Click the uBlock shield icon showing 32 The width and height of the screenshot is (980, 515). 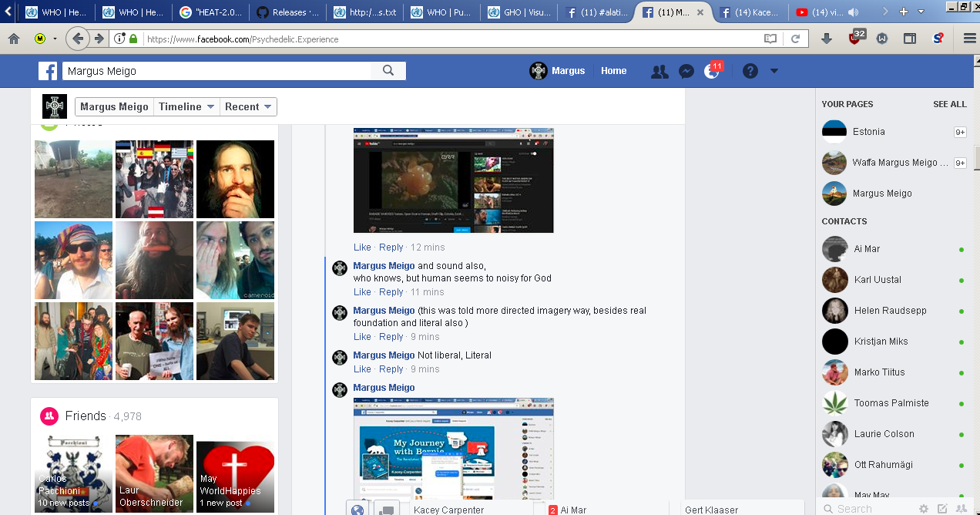tap(856, 36)
